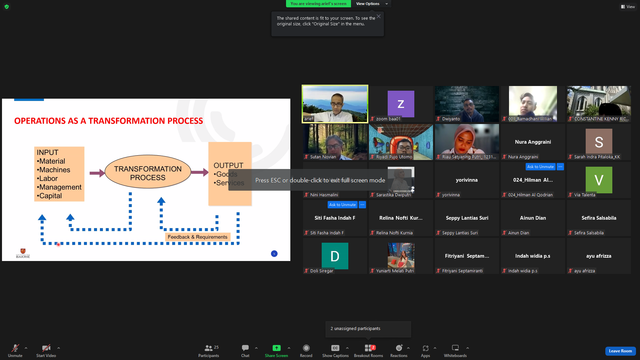Open more options on 024_Hilman tile
Image resolution: width=640 pixels, height=360 pixels.
tap(560, 167)
